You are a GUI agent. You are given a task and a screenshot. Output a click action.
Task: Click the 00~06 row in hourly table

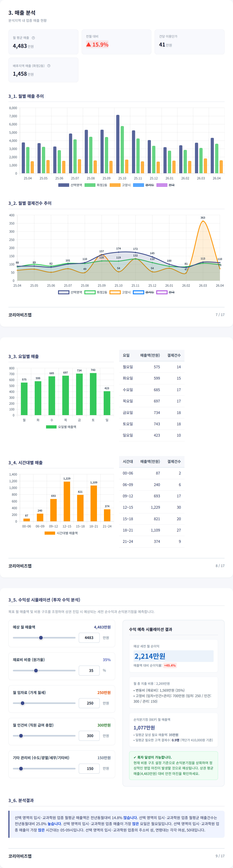152,473
